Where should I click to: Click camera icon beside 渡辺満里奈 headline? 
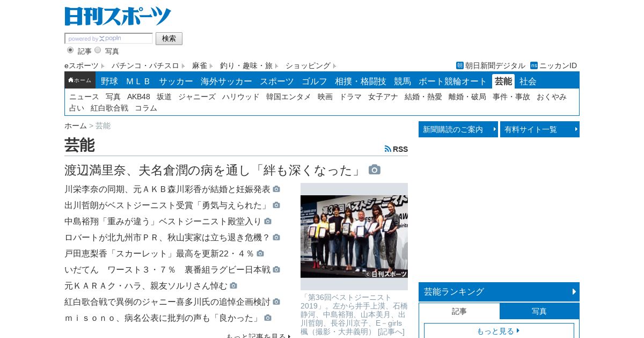coord(375,170)
